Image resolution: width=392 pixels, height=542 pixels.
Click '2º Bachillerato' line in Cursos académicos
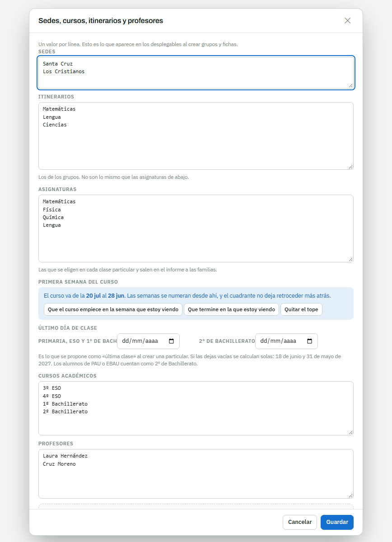click(65, 412)
